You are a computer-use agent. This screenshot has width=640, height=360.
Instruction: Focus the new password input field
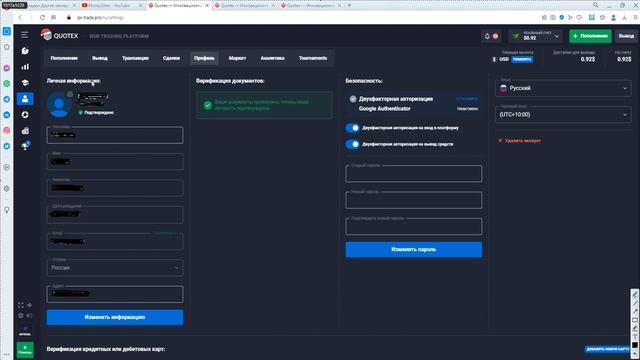pyautogui.click(x=413, y=200)
